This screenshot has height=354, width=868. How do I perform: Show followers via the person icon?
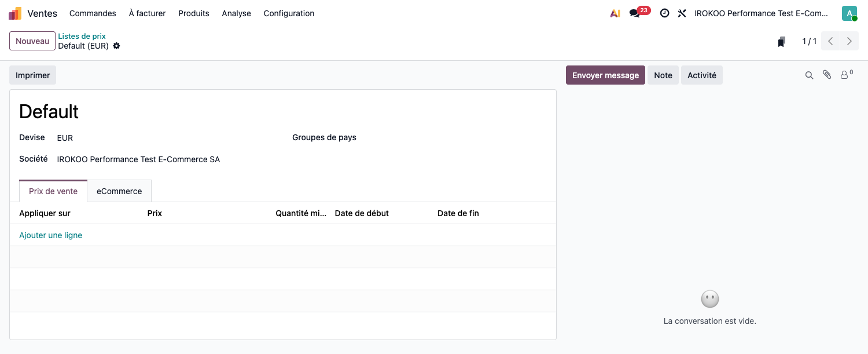847,75
